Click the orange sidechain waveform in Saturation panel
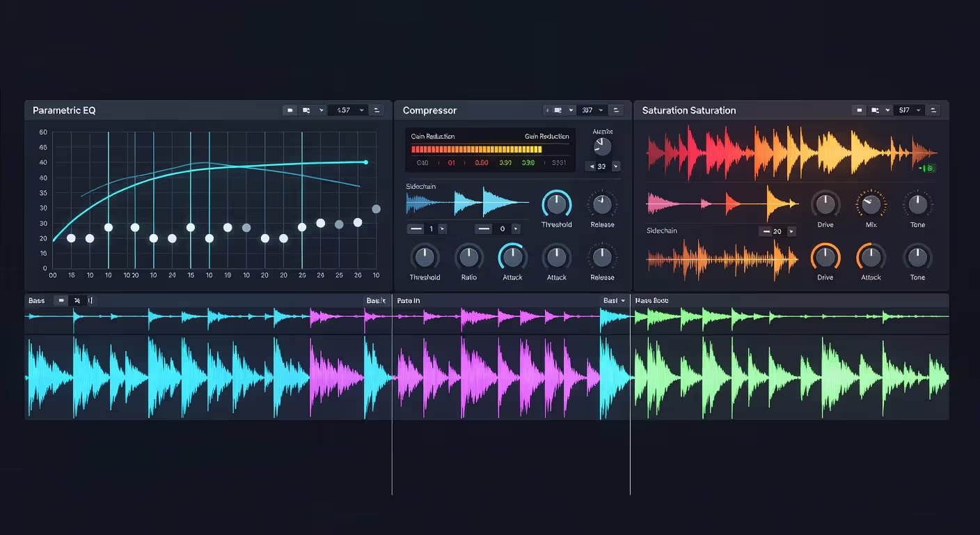980x535 pixels. pos(722,258)
